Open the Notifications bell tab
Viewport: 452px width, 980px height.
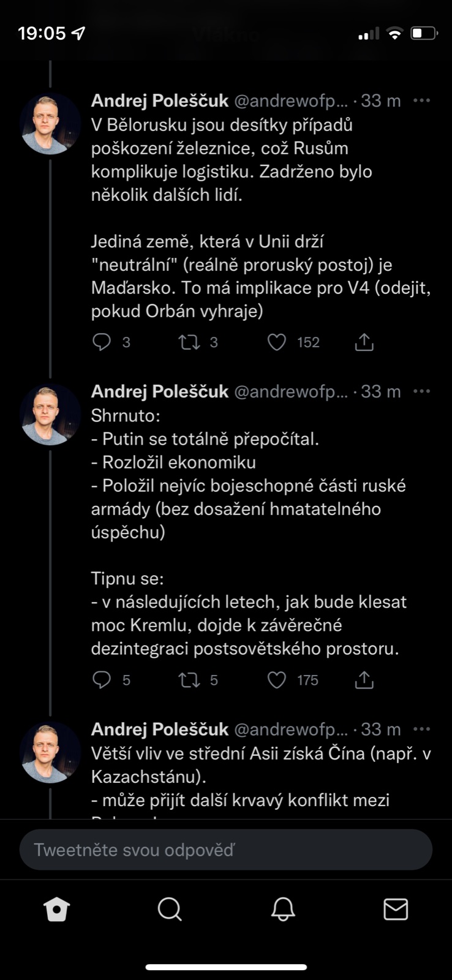click(x=283, y=910)
